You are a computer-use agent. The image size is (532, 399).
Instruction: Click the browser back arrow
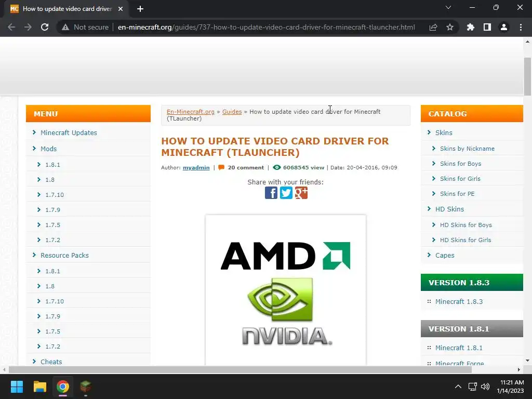point(11,27)
